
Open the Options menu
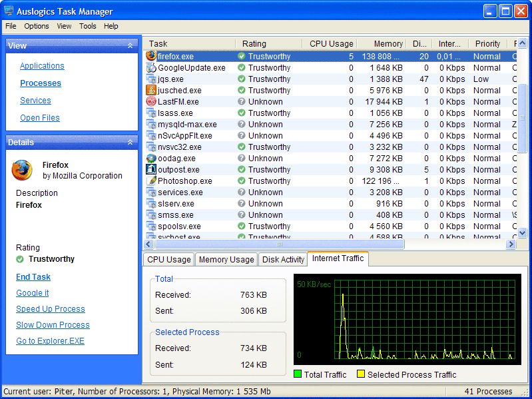coord(37,26)
